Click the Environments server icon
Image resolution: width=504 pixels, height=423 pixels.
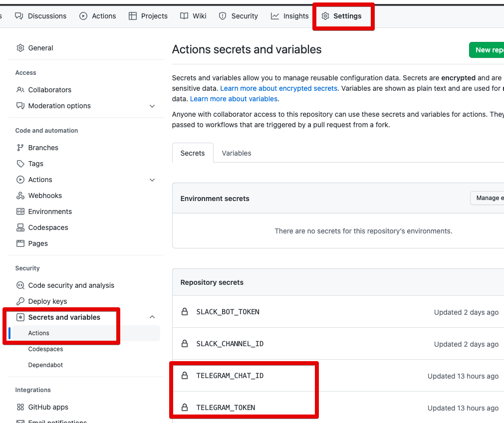tap(20, 211)
